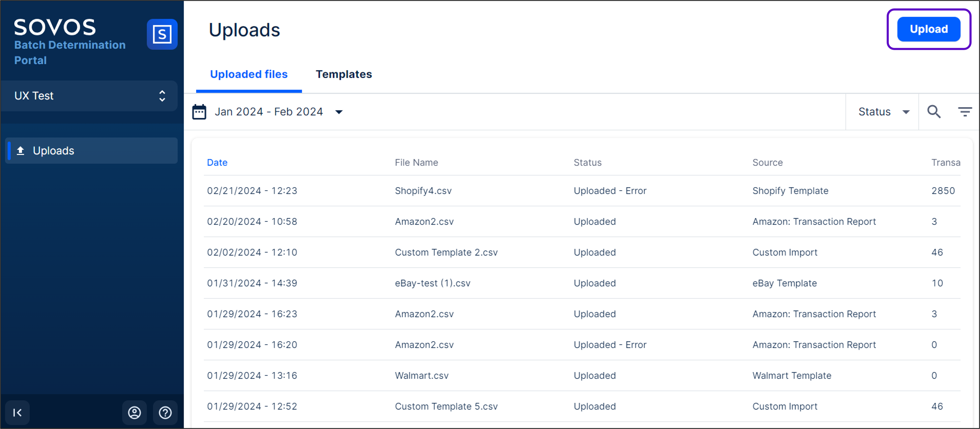The width and height of the screenshot is (980, 429).
Task: Click the calendar date range icon
Action: click(199, 112)
